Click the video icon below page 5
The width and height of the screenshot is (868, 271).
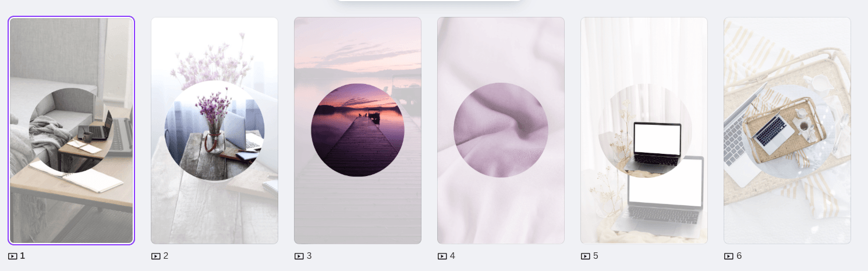585,256
